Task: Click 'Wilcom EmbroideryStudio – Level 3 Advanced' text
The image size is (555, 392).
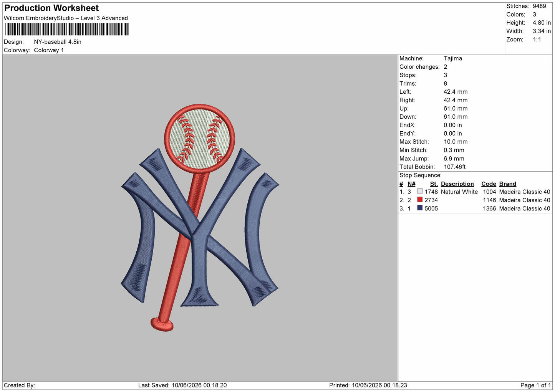Action: (x=66, y=18)
